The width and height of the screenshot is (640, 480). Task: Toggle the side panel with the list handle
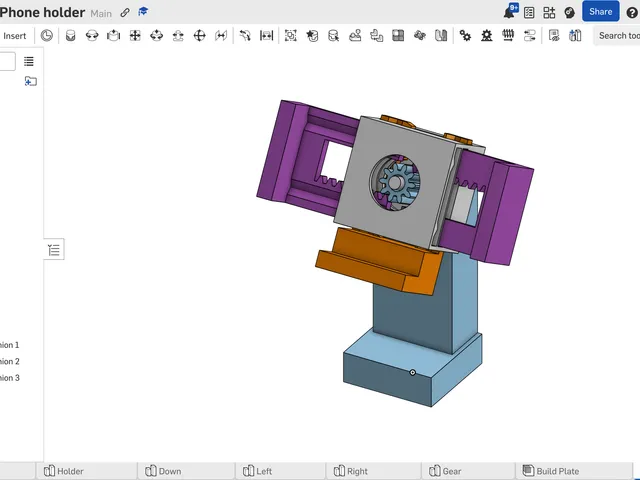[54, 249]
